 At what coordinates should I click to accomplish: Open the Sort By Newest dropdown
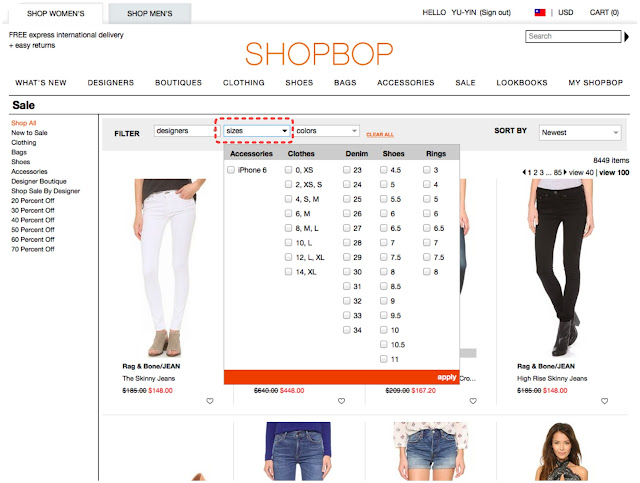[580, 132]
